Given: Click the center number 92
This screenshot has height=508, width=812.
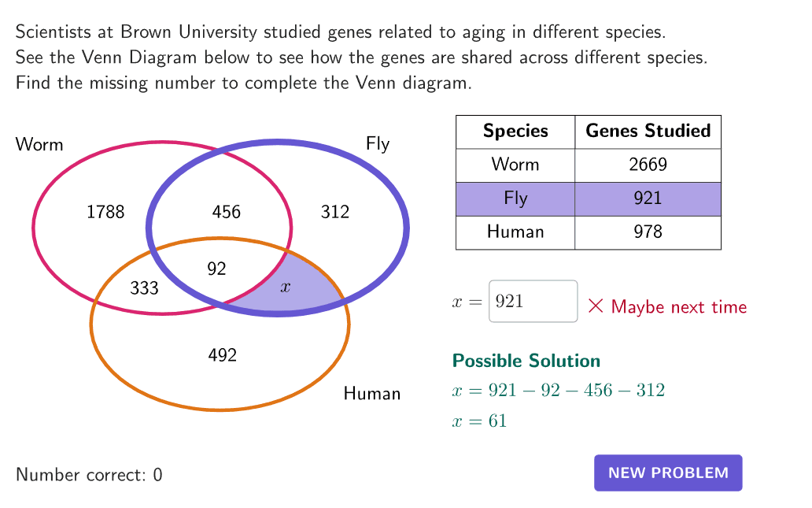Looking at the screenshot, I should (217, 269).
